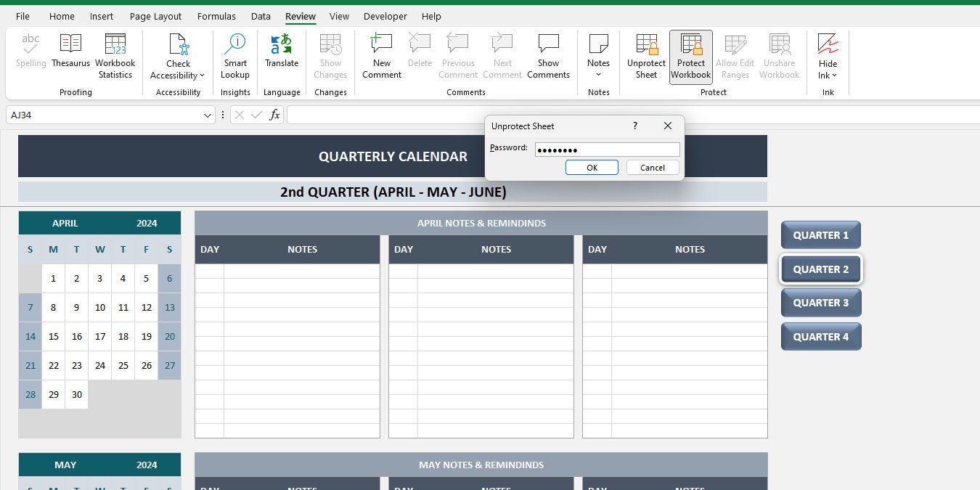This screenshot has width=980, height=490.
Task: Click the Show Changes icon
Action: (330, 44)
